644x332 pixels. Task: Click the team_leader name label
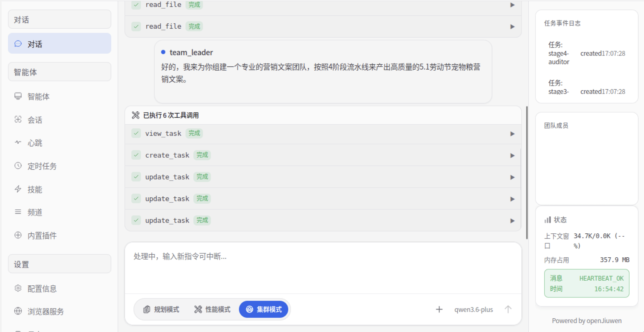pyautogui.click(x=191, y=52)
